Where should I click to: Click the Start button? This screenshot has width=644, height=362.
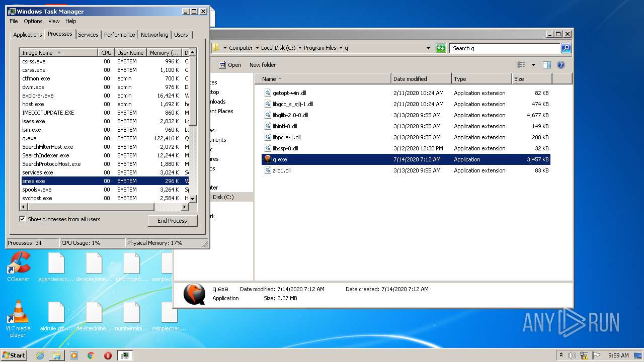[14, 355]
